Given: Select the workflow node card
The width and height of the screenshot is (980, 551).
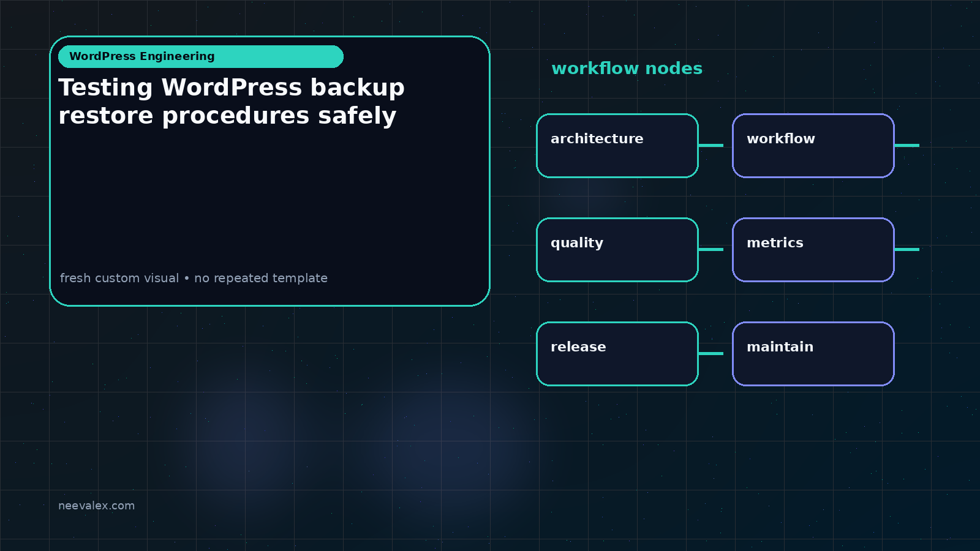Looking at the screenshot, I should point(813,146).
